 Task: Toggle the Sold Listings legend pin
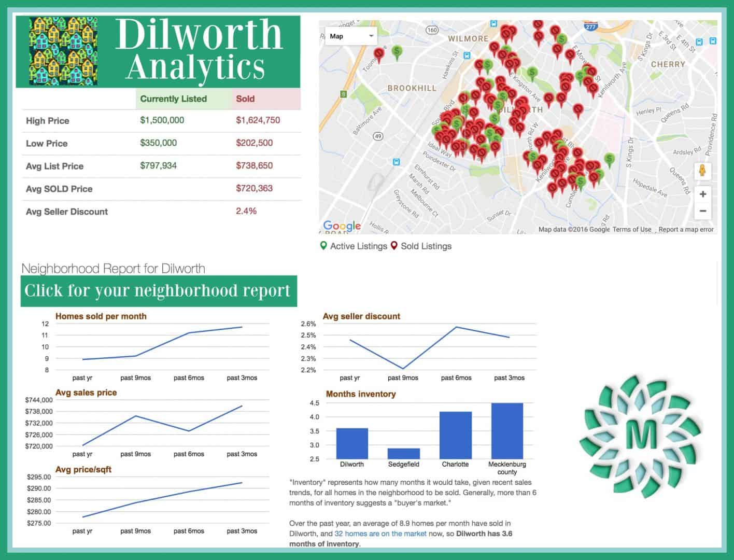(x=394, y=246)
